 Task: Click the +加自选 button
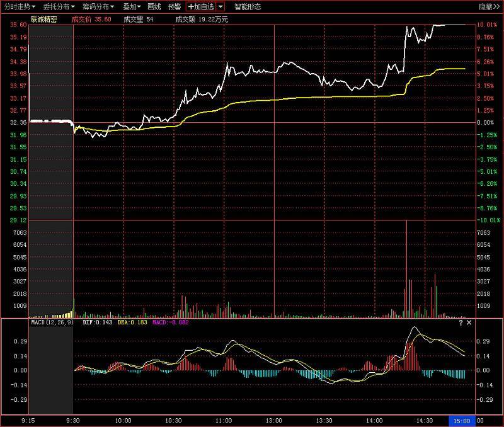pos(201,7)
